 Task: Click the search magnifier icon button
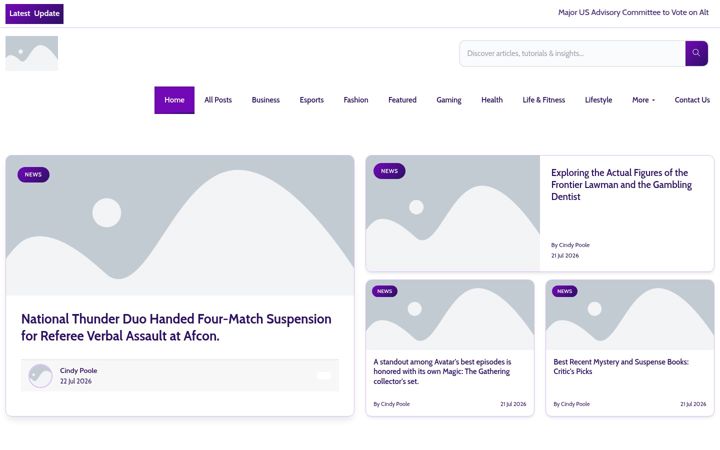[696, 53]
